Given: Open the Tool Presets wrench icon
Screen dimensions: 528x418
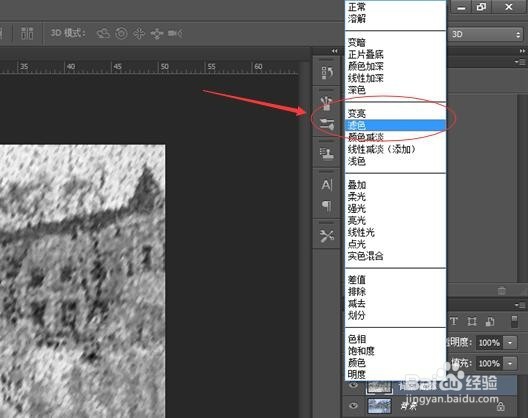Looking at the screenshot, I should click(x=327, y=236).
